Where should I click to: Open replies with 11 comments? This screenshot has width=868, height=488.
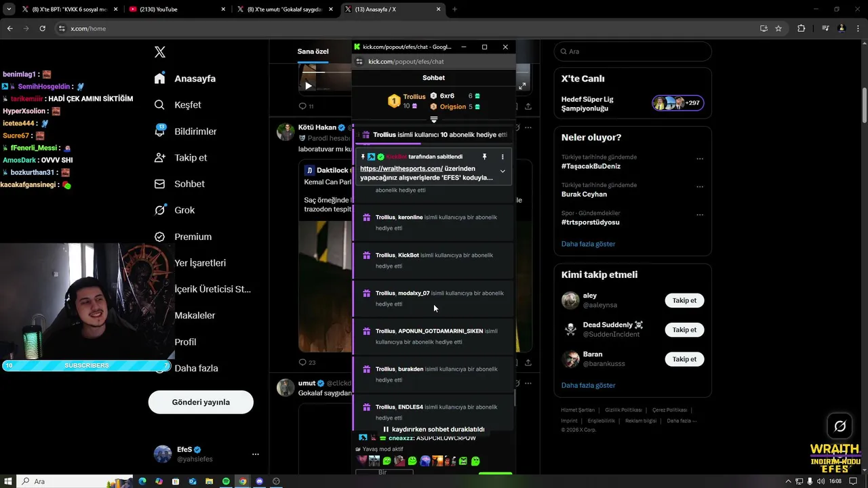[306, 106]
